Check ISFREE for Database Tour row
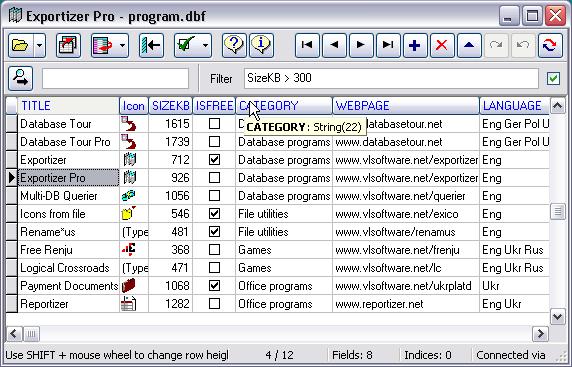This screenshot has height=367, width=572. [214, 124]
